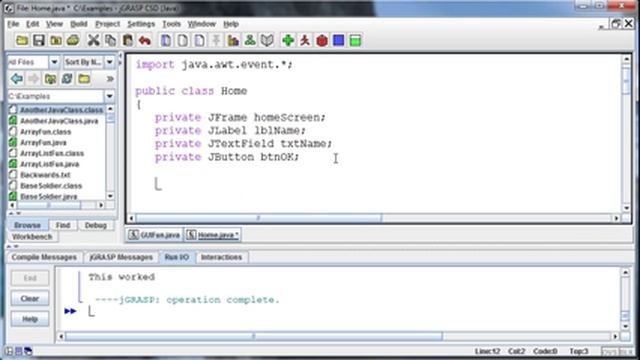This screenshot has height=360, width=640.
Task: Open the File menu
Action: (x=13, y=24)
